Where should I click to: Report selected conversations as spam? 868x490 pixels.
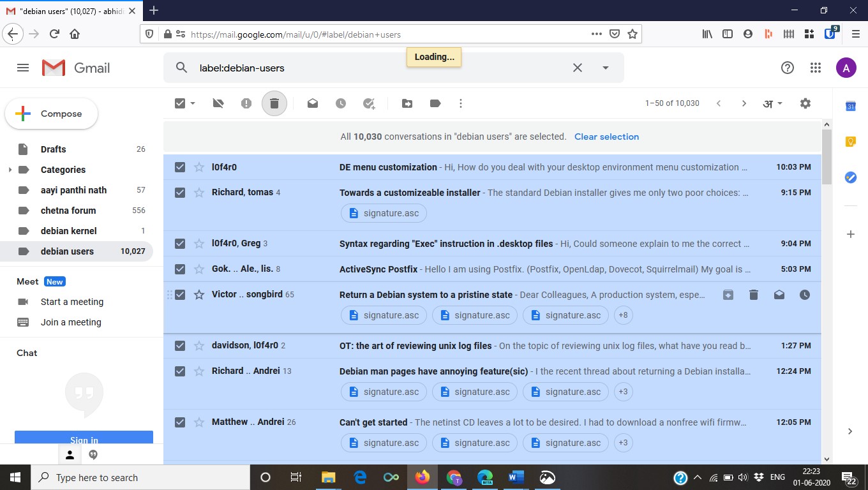[246, 103]
